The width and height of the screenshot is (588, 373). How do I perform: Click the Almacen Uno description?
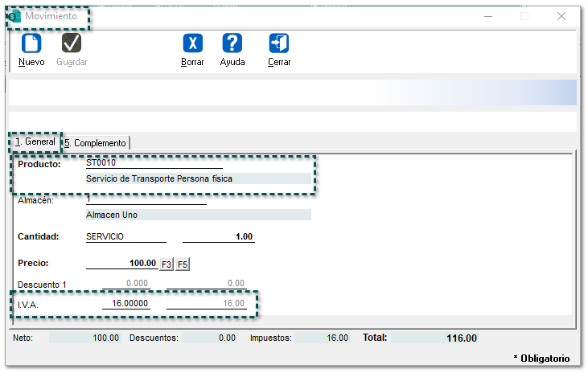point(199,215)
